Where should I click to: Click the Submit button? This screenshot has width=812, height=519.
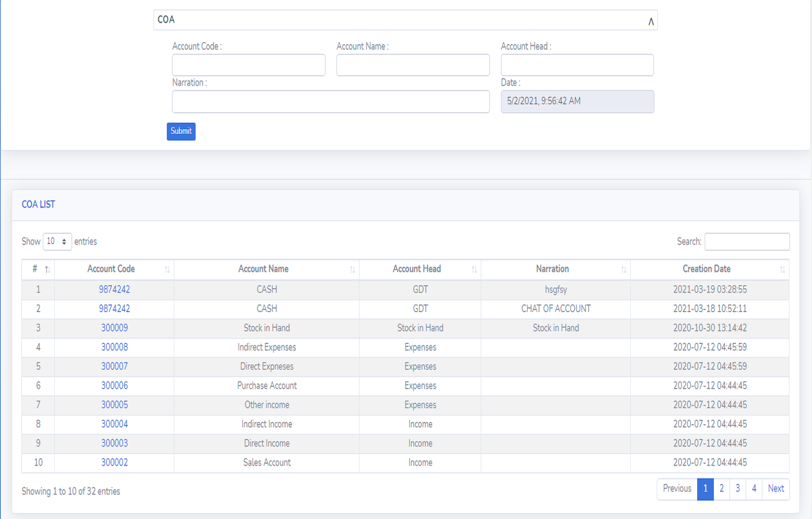181,131
